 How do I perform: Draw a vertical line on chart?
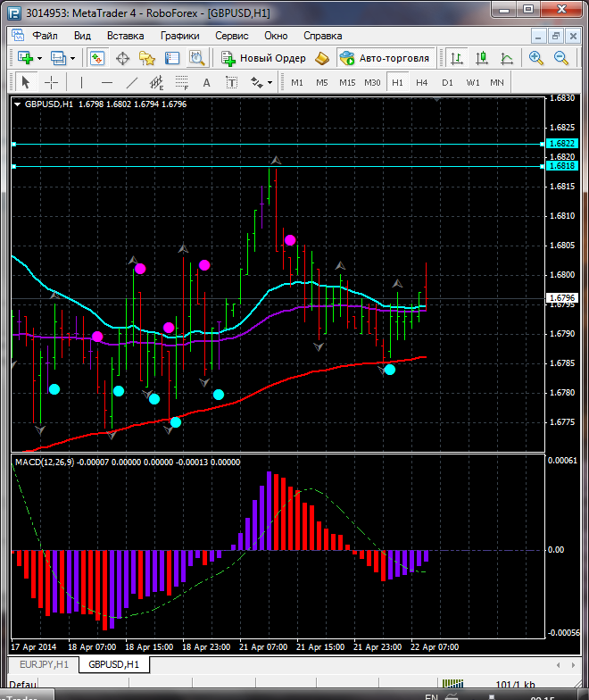point(81,82)
